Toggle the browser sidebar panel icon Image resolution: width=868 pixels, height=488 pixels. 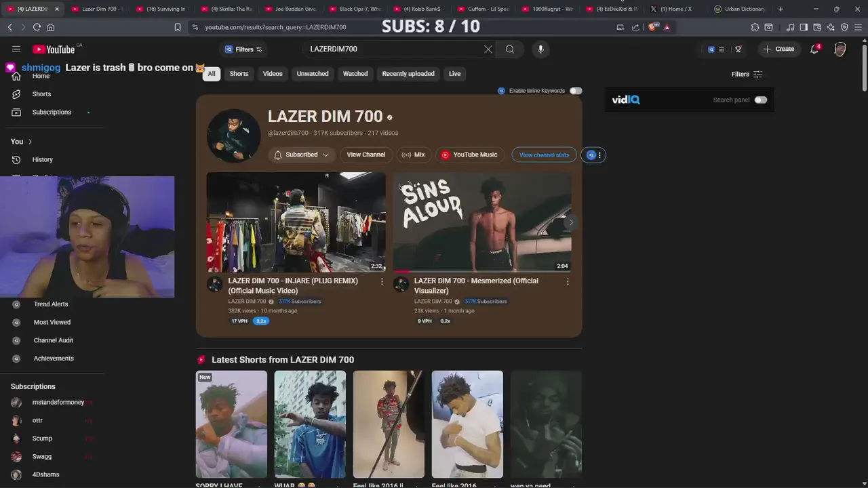pyautogui.click(x=804, y=27)
